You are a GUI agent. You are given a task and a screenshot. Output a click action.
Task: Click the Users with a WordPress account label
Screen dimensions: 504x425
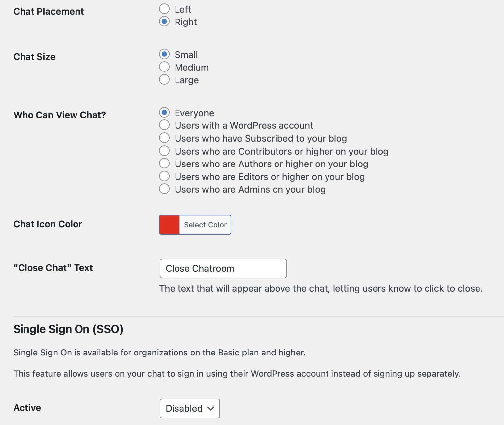(x=244, y=125)
